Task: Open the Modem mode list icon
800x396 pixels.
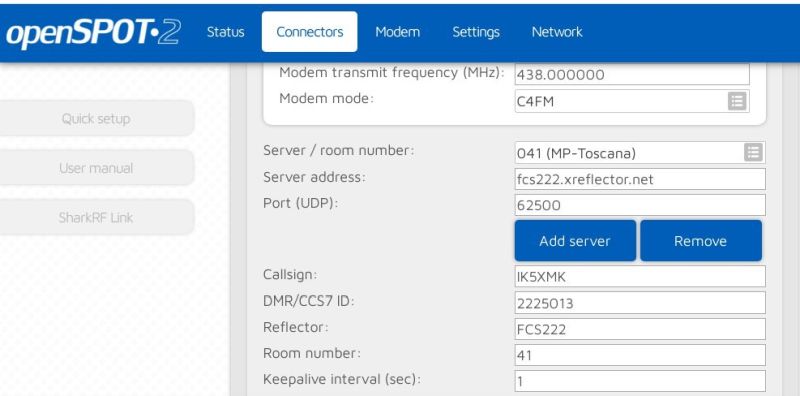Action: [x=737, y=101]
